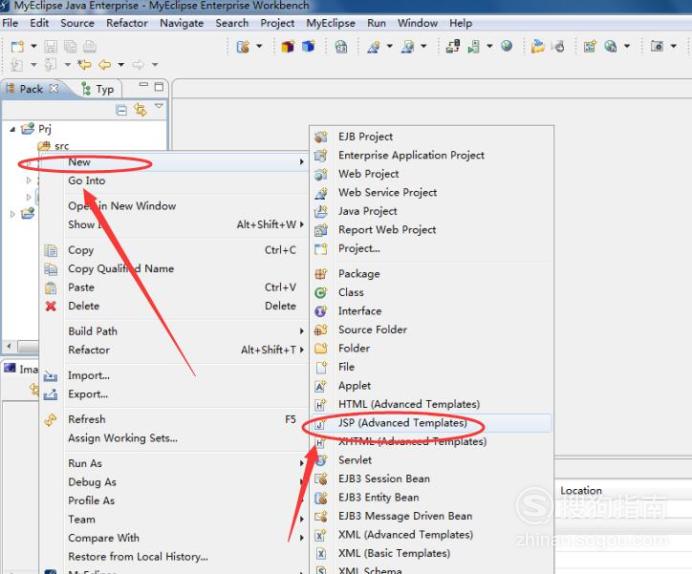Create a new Applet
The width and height of the screenshot is (692, 574).
point(432,386)
